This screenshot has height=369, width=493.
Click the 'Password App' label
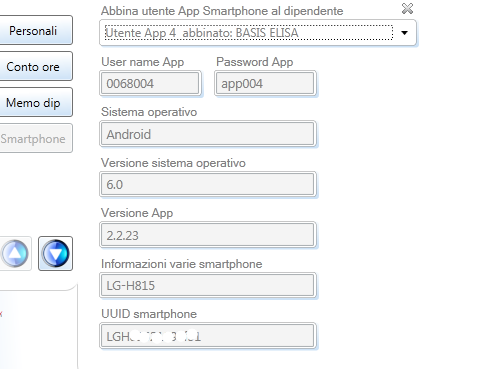(255, 62)
